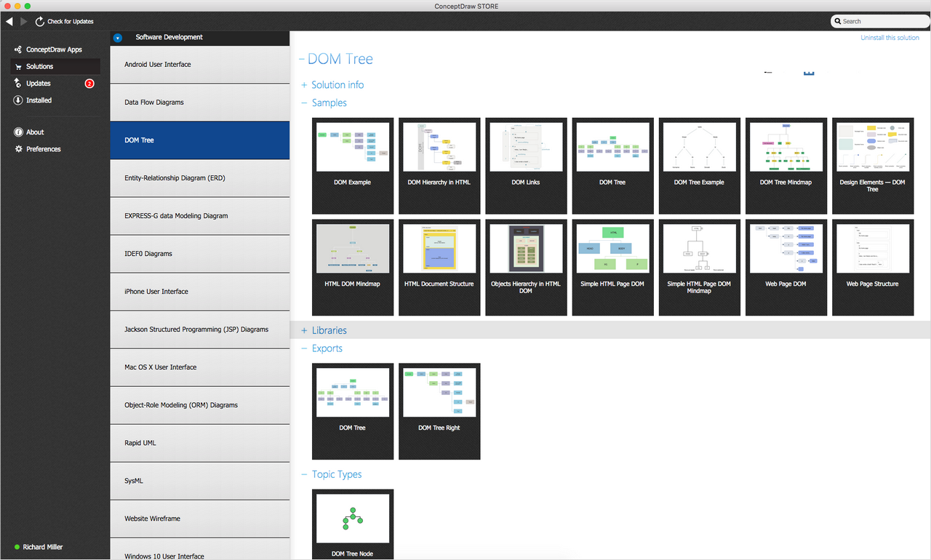Open the DOM Example sample thumbnail
Image resolution: width=931 pixels, height=560 pixels.
click(x=353, y=166)
